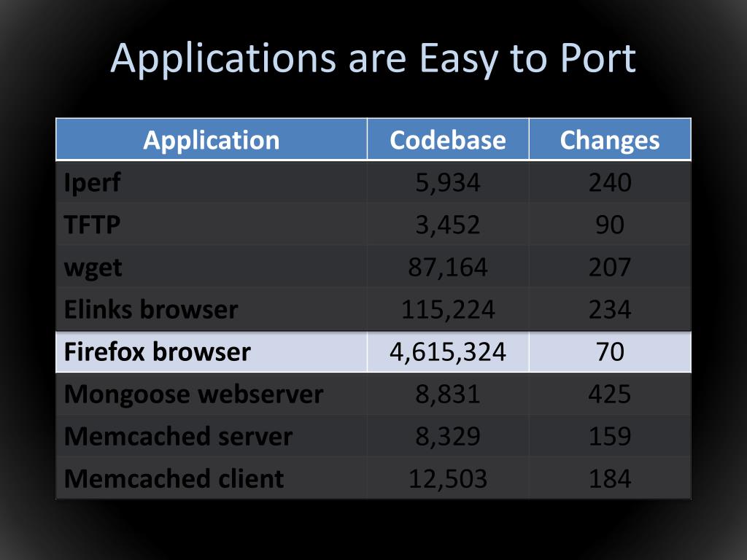The image size is (747, 560).
Task: Click the 'Changes' column header
Action: point(610,139)
